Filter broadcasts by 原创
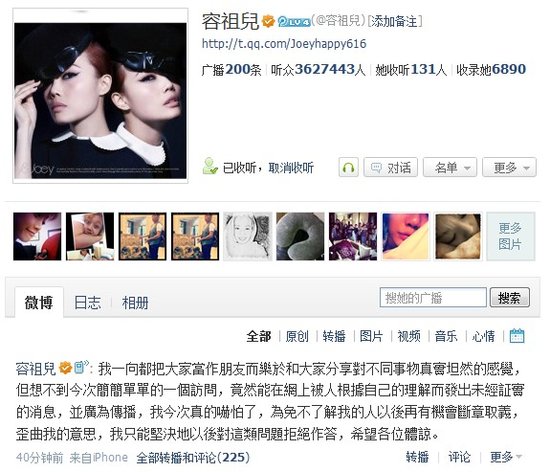 pyautogui.click(x=297, y=336)
